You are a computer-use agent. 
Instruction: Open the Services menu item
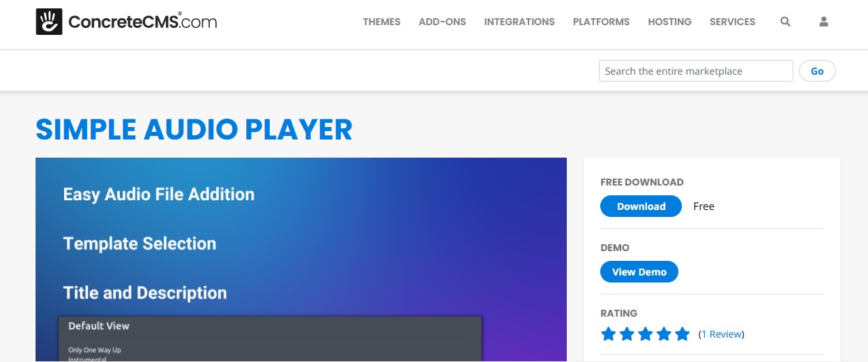(x=732, y=22)
